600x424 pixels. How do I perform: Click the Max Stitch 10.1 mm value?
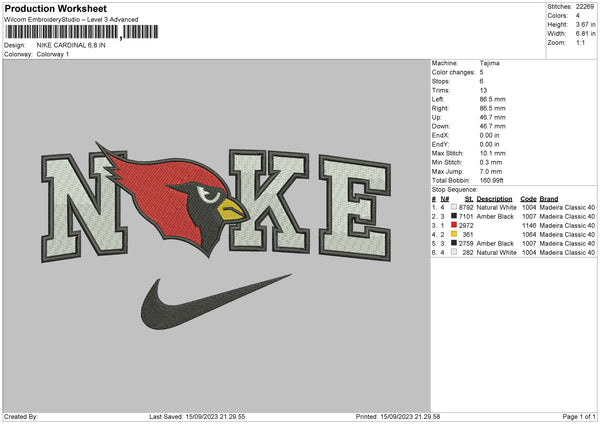[x=492, y=153]
